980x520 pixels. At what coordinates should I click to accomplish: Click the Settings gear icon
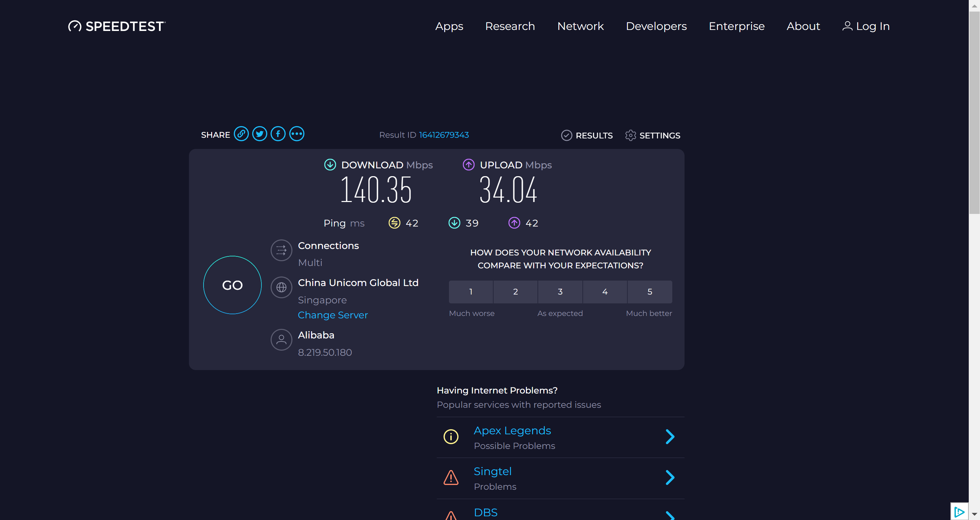tap(630, 135)
